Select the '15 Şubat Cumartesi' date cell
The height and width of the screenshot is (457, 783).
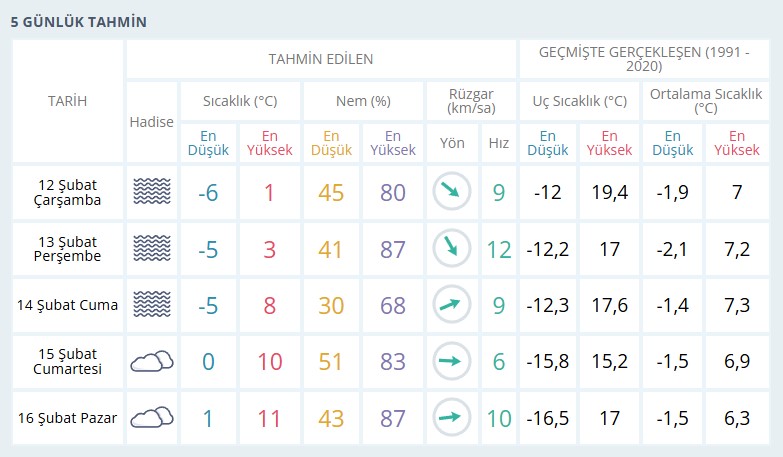67,362
